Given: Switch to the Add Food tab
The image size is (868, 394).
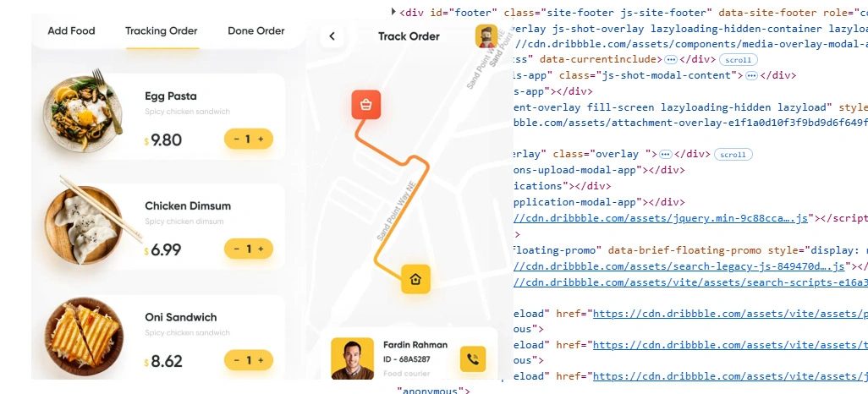Looking at the screenshot, I should click(x=71, y=31).
